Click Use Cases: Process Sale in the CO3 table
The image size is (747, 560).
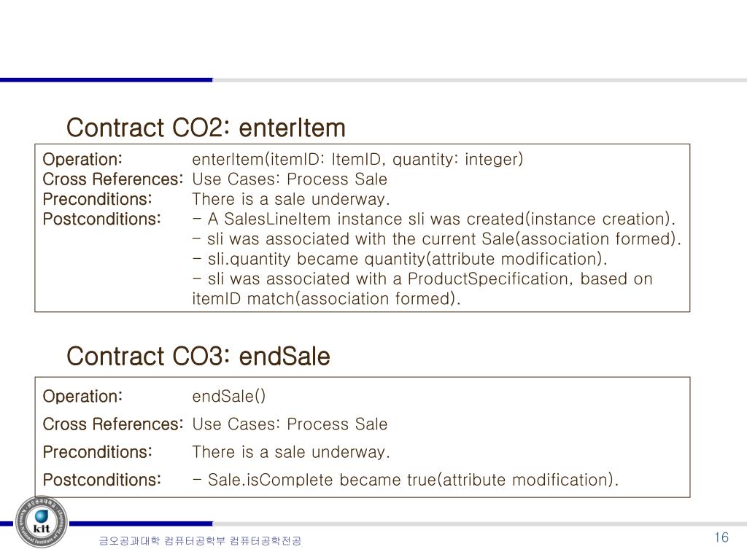tap(290, 424)
